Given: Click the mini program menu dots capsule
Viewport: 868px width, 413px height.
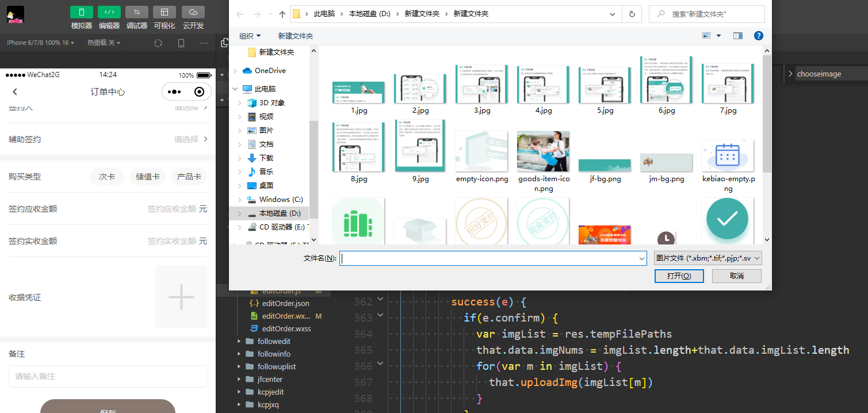Looking at the screenshot, I should 174,92.
